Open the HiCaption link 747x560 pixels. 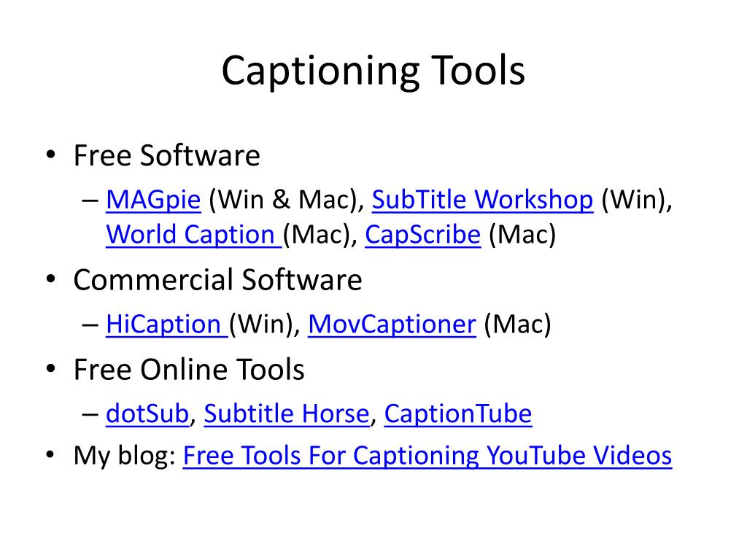coord(167,324)
